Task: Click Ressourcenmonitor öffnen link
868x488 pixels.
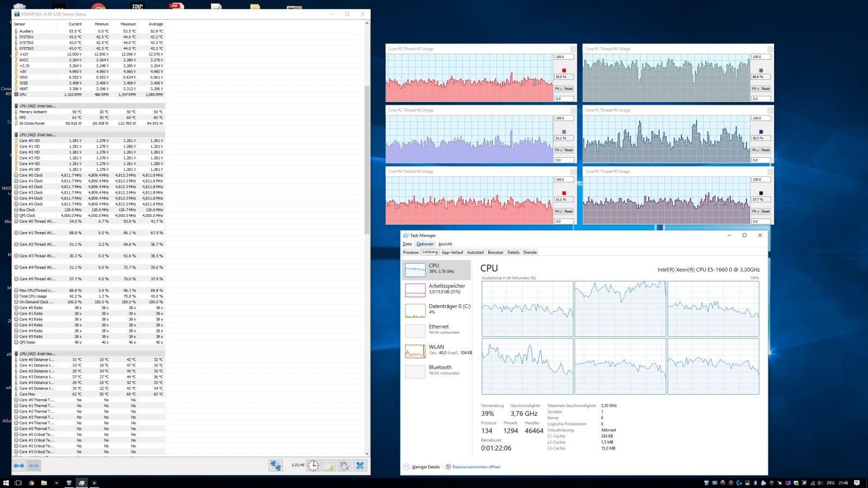Action: pyautogui.click(x=476, y=467)
